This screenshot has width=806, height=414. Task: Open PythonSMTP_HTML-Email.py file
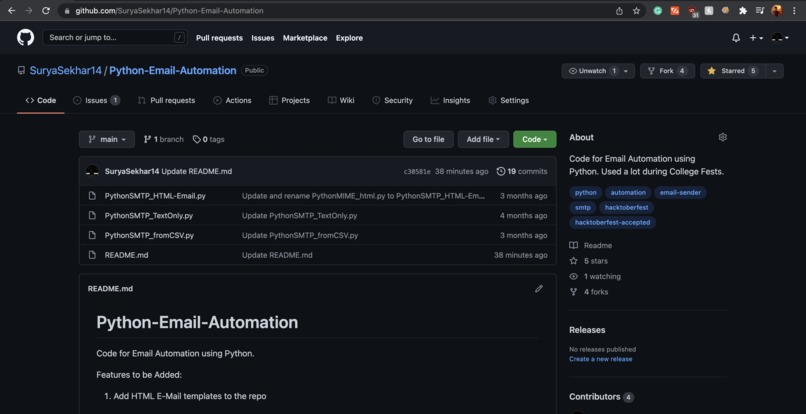point(155,196)
